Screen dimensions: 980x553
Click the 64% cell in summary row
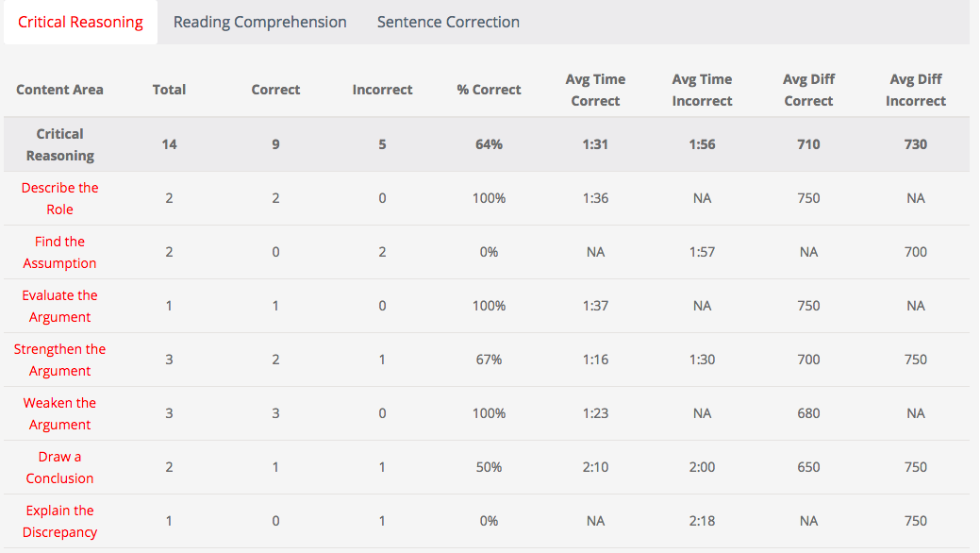[489, 144]
